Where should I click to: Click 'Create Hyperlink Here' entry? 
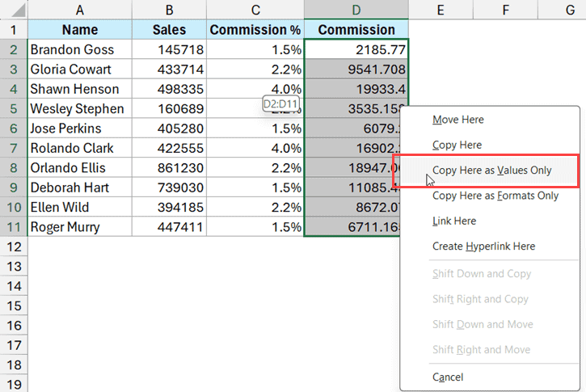tap(483, 246)
